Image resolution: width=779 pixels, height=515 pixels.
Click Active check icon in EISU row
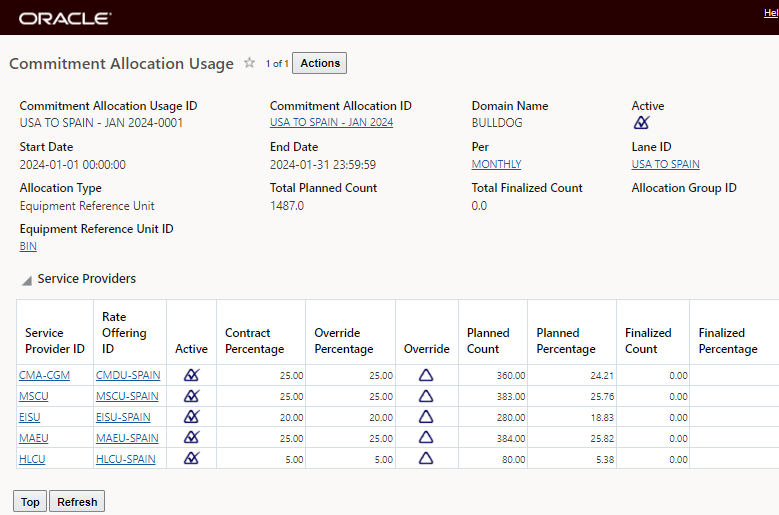point(192,416)
